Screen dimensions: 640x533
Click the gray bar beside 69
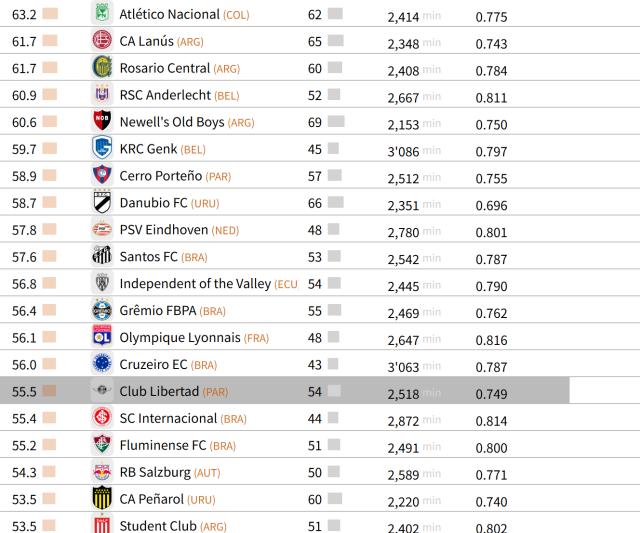335,122
